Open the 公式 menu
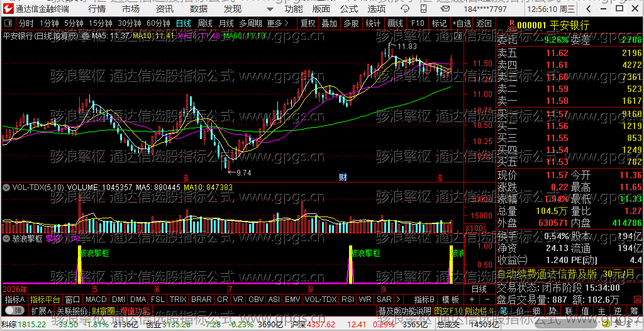Viewport: 644px width, 331px height. [349, 9]
